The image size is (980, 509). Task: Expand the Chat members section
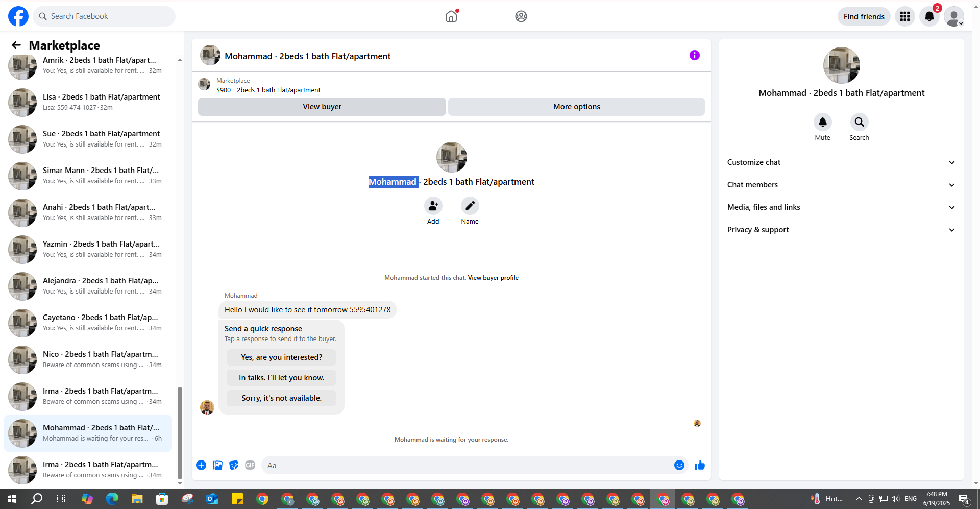[x=841, y=185]
